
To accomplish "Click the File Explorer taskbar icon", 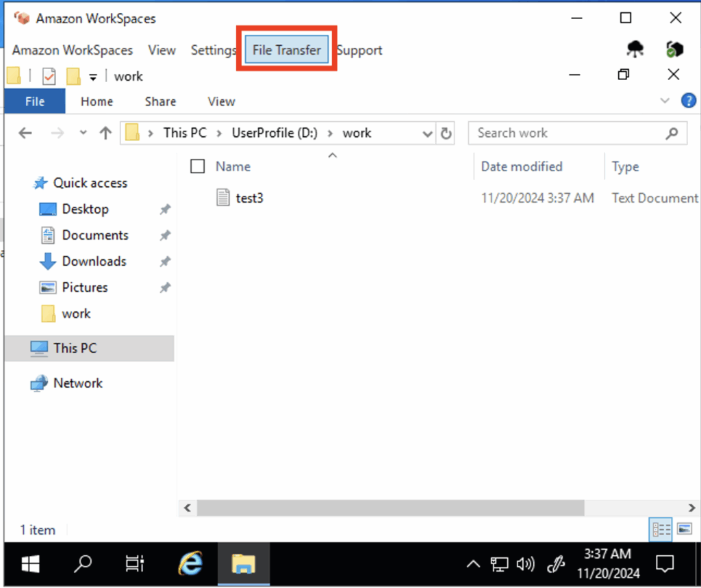I will [x=243, y=563].
